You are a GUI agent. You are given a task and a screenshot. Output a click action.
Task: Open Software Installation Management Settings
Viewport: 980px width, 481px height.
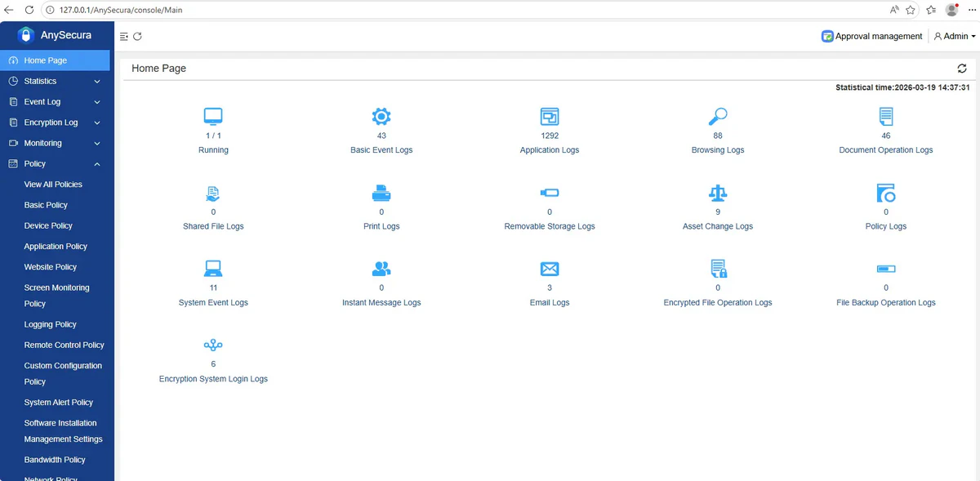(63, 431)
